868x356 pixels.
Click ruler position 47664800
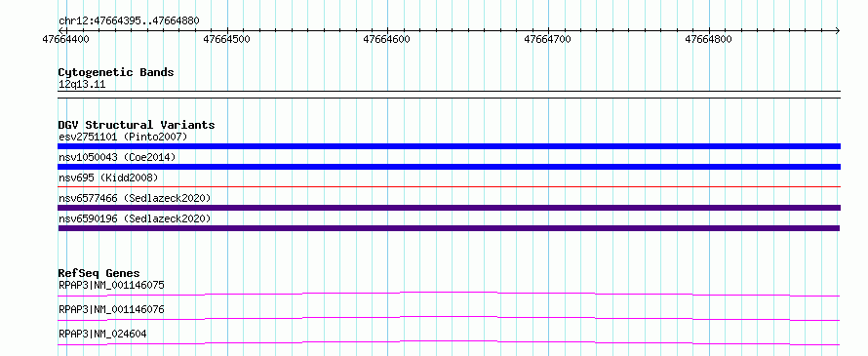(708, 39)
